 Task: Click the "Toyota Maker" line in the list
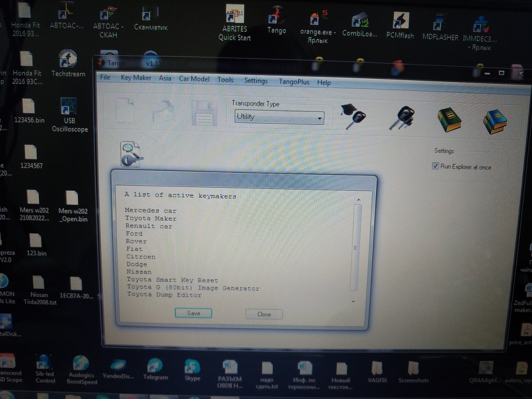(x=151, y=218)
